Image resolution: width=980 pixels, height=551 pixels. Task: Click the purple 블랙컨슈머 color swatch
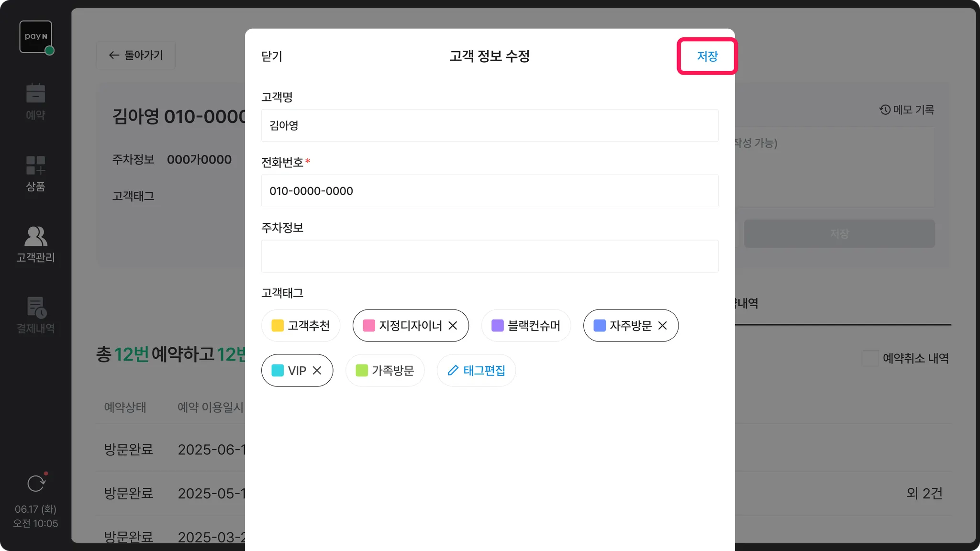coord(498,326)
